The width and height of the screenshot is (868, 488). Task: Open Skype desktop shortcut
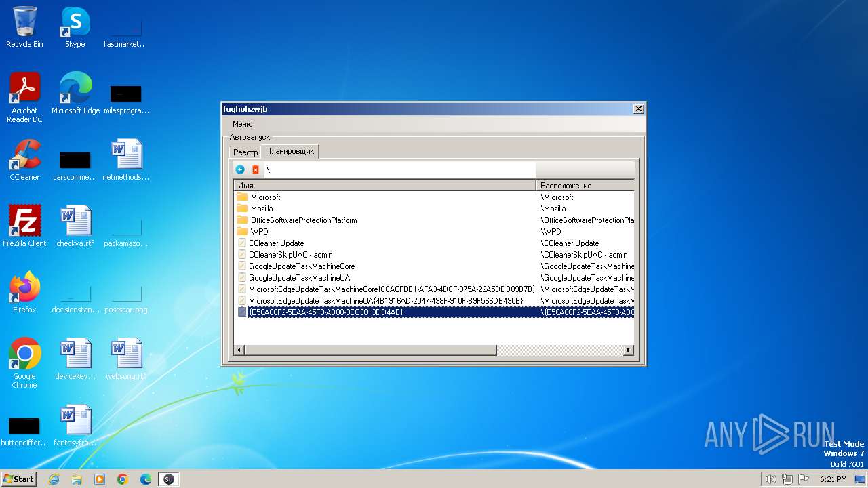(x=75, y=27)
